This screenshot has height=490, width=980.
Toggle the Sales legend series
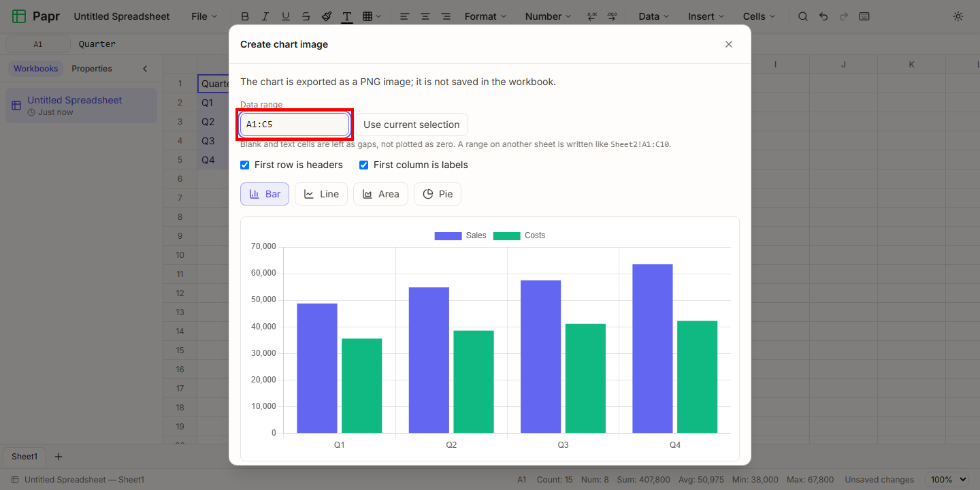coord(461,235)
